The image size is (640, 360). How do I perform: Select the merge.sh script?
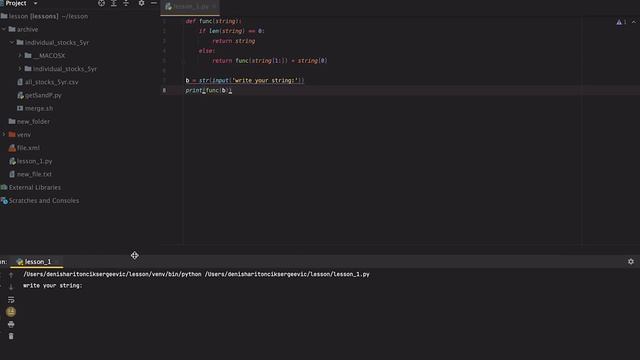click(x=35, y=108)
